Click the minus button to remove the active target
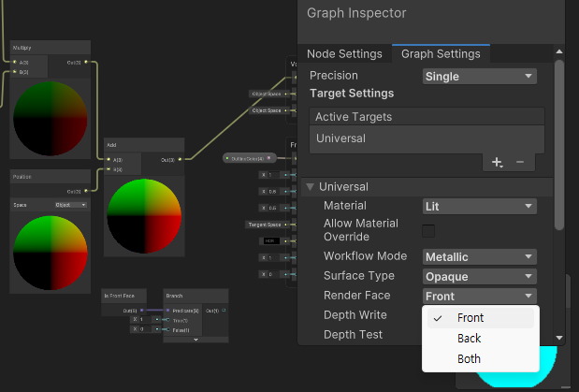The height and width of the screenshot is (392, 579). click(520, 162)
